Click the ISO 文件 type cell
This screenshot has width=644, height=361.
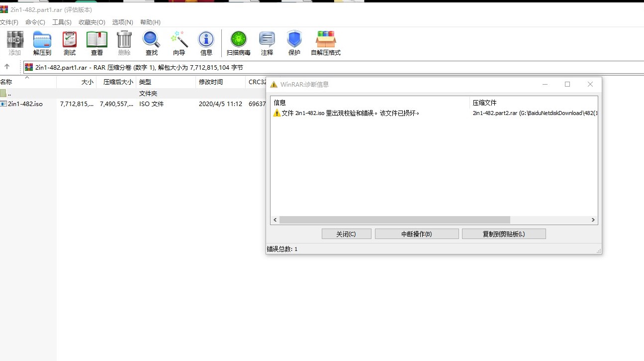pos(151,104)
